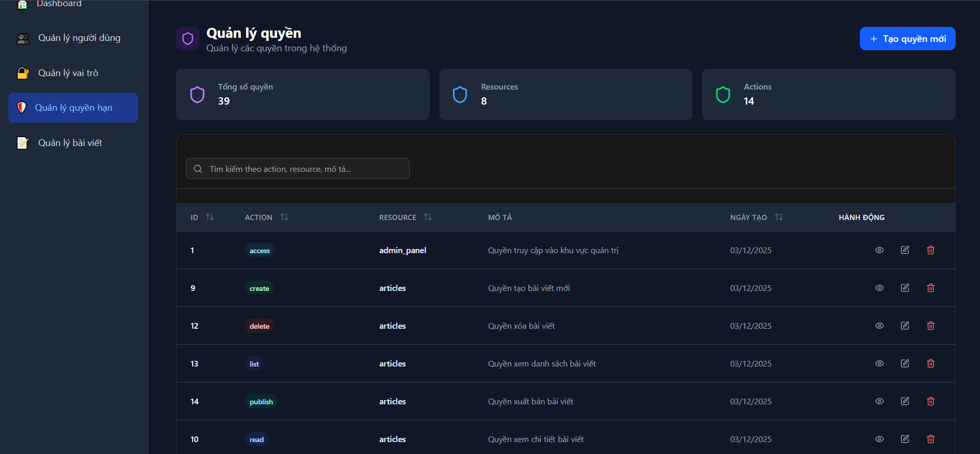View articles publish permission via eye icon
Screen dimensions: 980x454
tap(880, 401)
